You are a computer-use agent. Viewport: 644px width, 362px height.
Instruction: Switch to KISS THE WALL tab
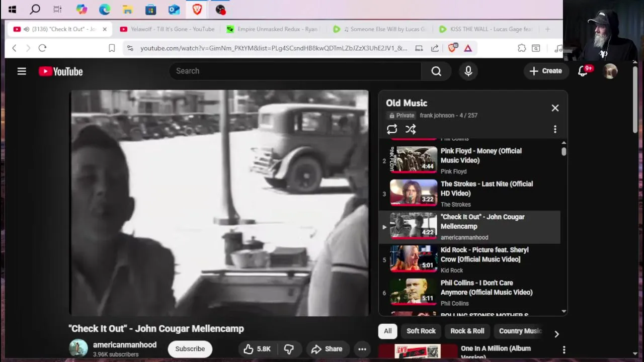[487, 29]
